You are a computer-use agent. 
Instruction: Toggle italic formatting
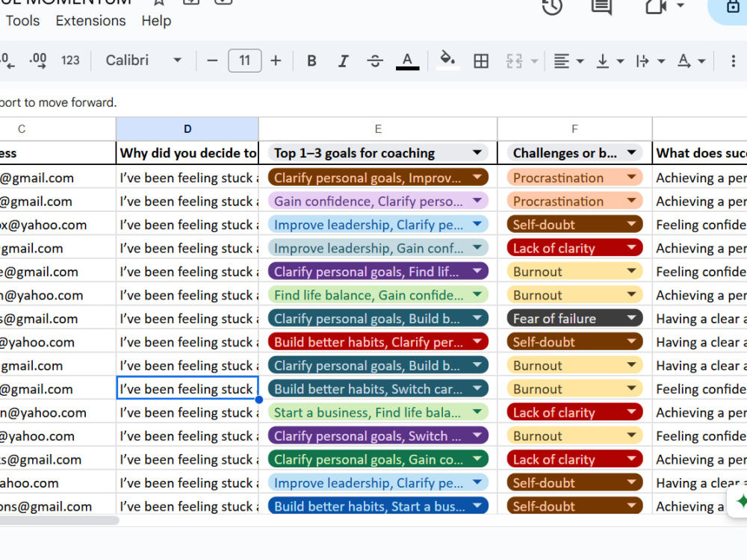[344, 61]
